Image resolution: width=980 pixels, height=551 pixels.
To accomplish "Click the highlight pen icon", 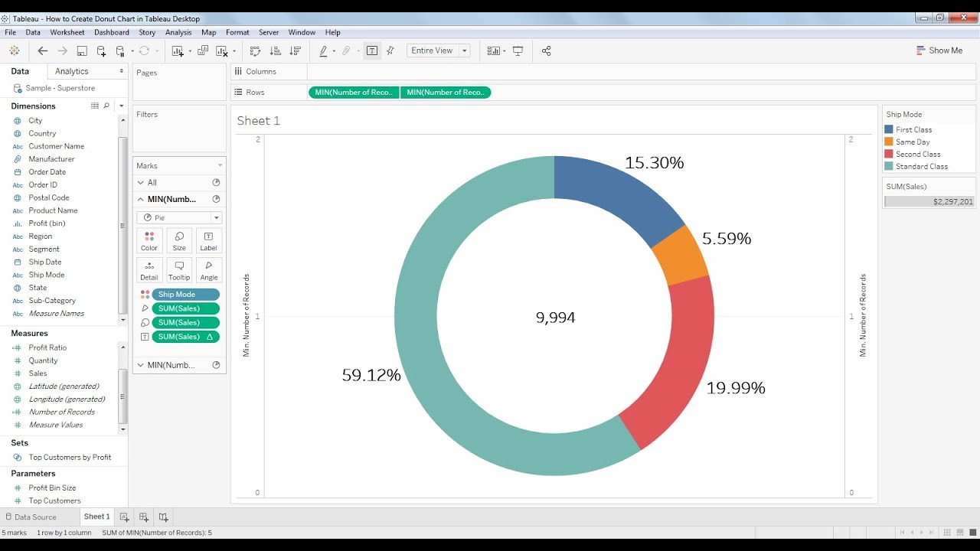I will tap(324, 51).
